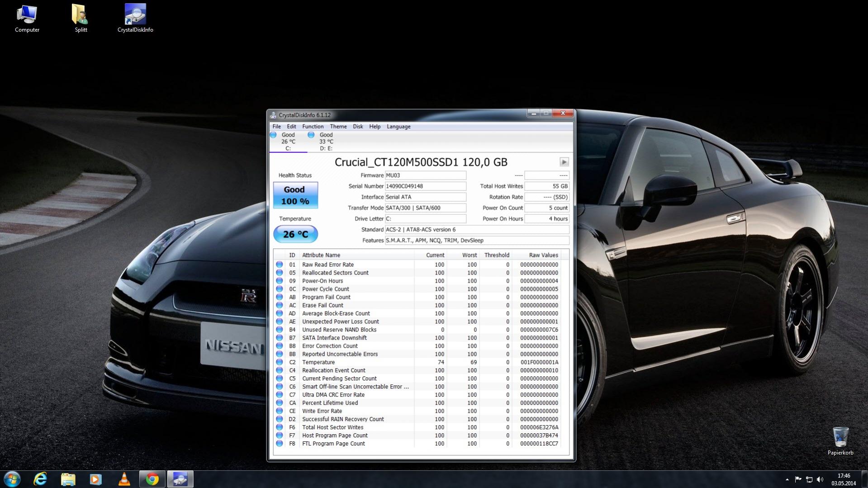Open the Disk menu
Image resolution: width=868 pixels, height=488 pixels.
[358, 127]
